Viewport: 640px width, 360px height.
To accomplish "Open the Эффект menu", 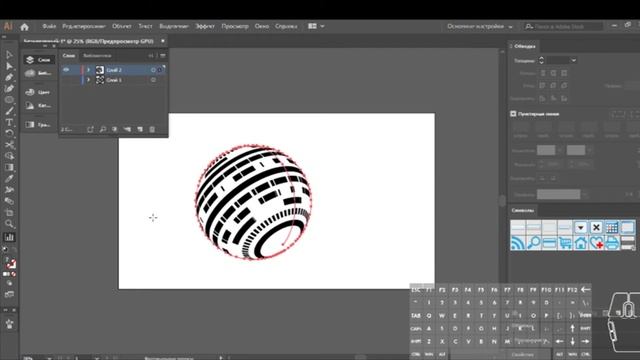I will click(205, 26).
